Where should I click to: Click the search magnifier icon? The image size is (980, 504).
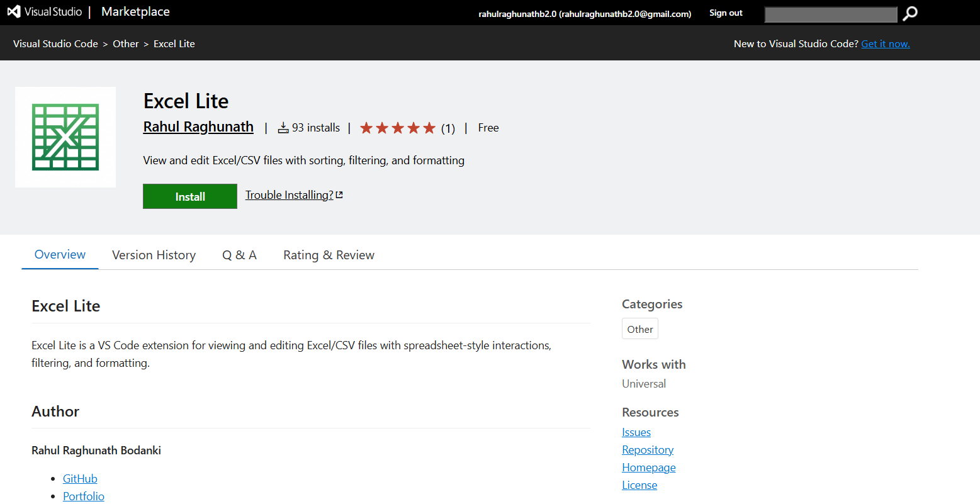[x=910, y=14]
